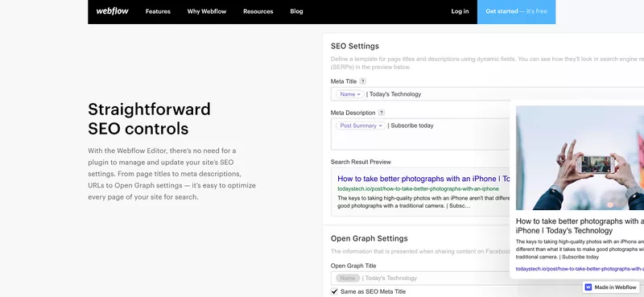The height and width of the screenshot is (297, 644).
Task: Click the SEO Settings heading
Action: (355, 46)
